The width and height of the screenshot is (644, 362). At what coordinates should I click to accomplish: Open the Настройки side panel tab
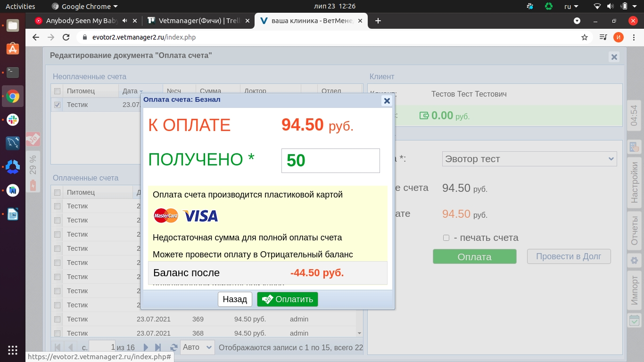635,182
